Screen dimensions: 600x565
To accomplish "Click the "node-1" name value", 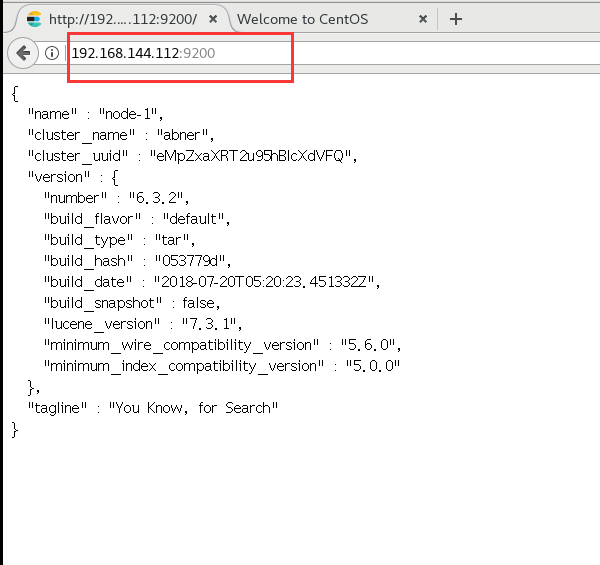I will pyautogui.click(x=131, y=114).
